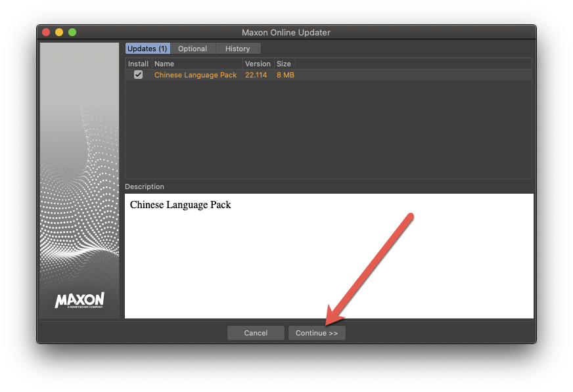Uncheck Install for Chinese Language Pack
This screenshot has height=392, width=573.
click(138, 75)
